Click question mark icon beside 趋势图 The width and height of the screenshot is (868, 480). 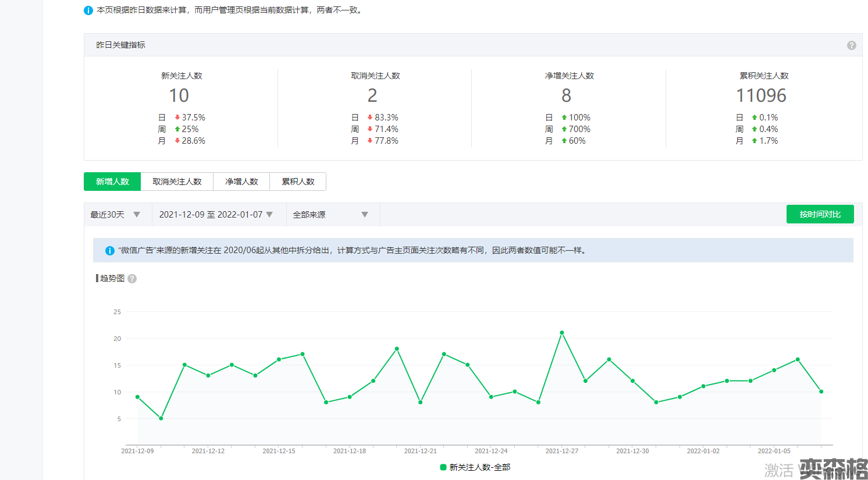coord(132,279)
